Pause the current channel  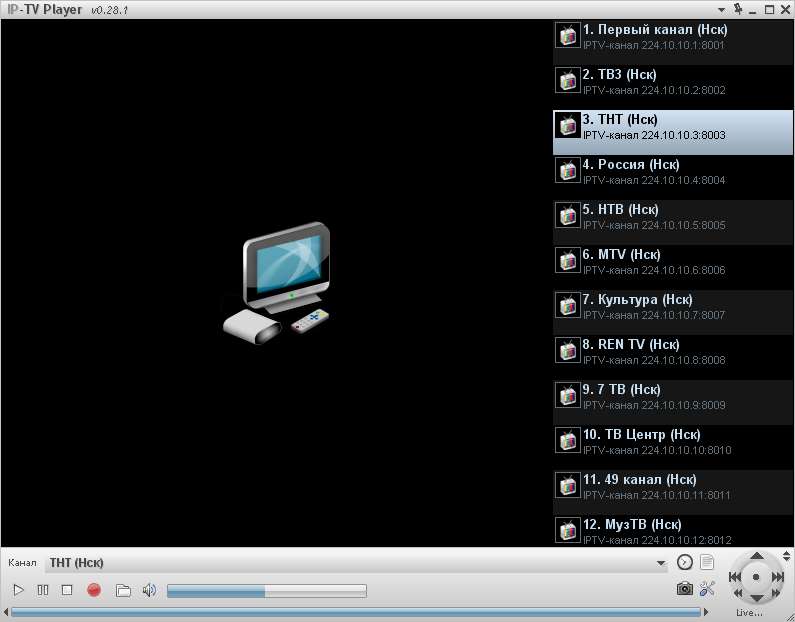pyautogui.click(x=43, y=590)
